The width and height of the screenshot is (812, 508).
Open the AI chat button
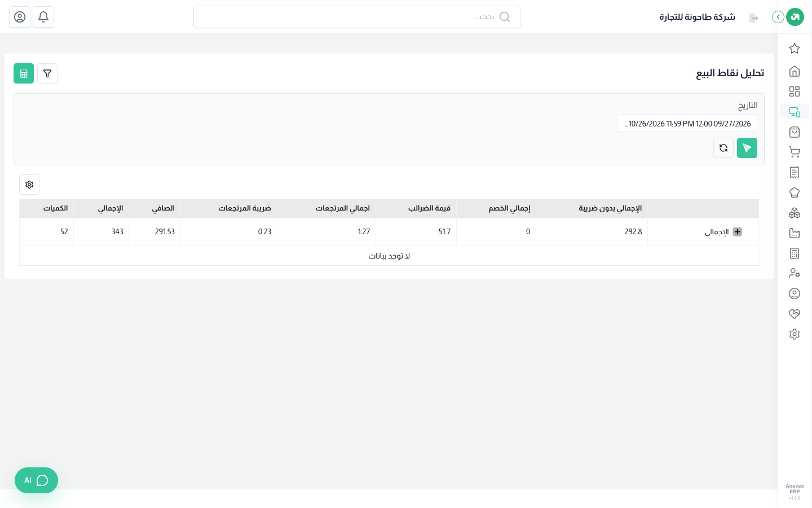pos(36,480)
